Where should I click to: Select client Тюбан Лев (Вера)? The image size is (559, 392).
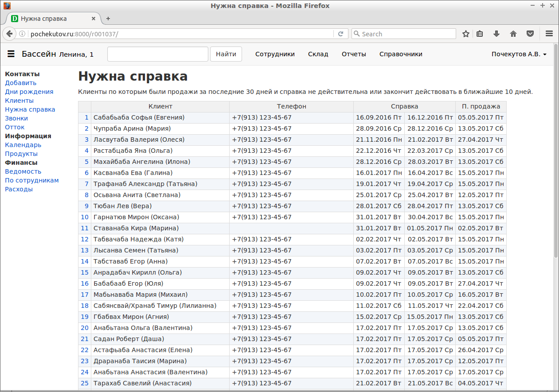[x=122, y=206]
